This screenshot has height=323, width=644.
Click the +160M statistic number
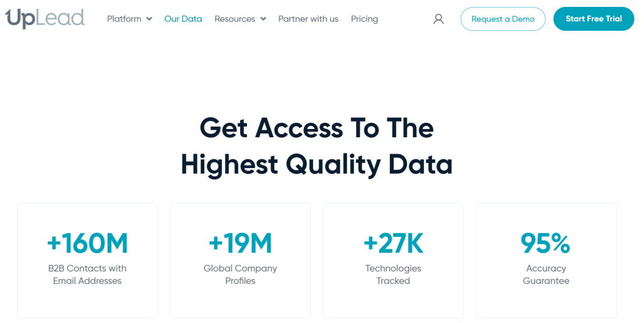click(87, 243)
